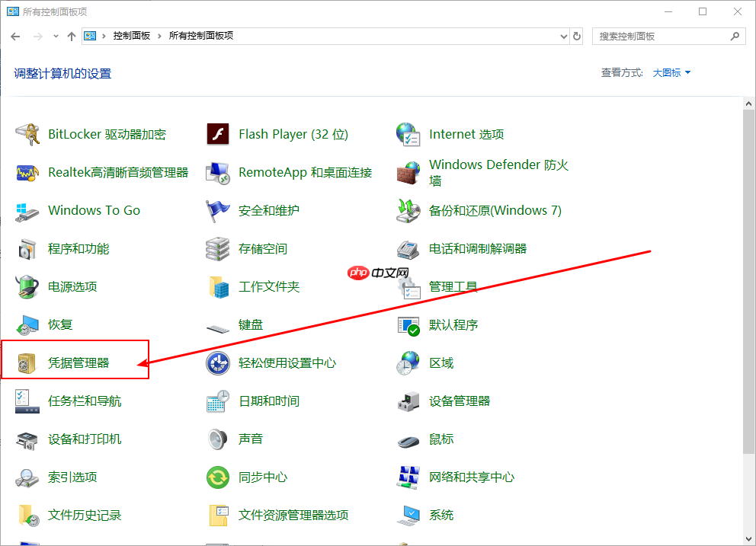
Task: Click the back navigation arrow
Action: pos(15,36)
